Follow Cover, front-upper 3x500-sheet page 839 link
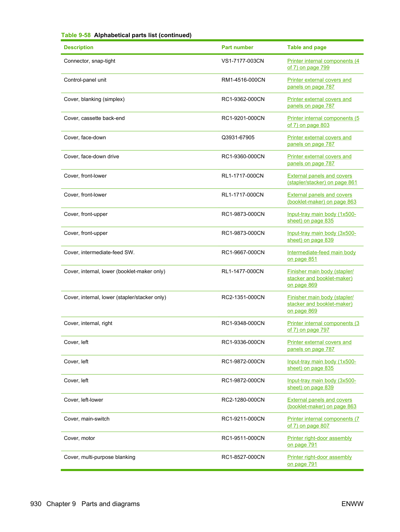Screen dimensions: 400x532 [x=321, y=236]
